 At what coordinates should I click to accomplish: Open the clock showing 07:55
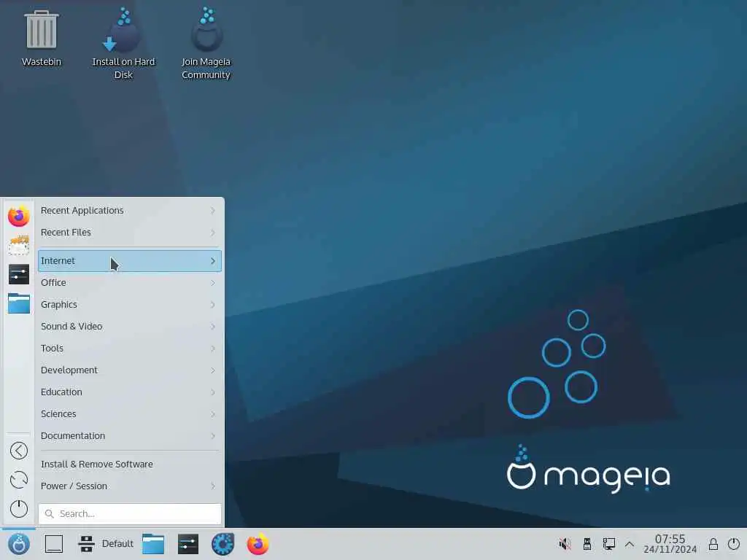(x=670, y=544)
